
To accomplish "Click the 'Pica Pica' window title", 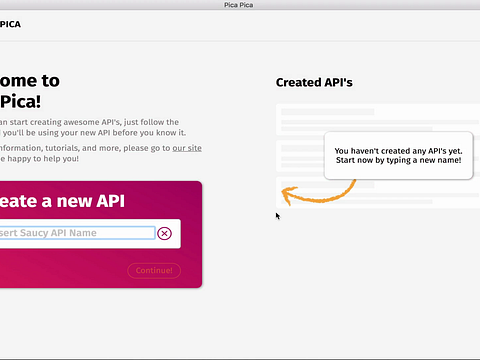I will 239,5.
